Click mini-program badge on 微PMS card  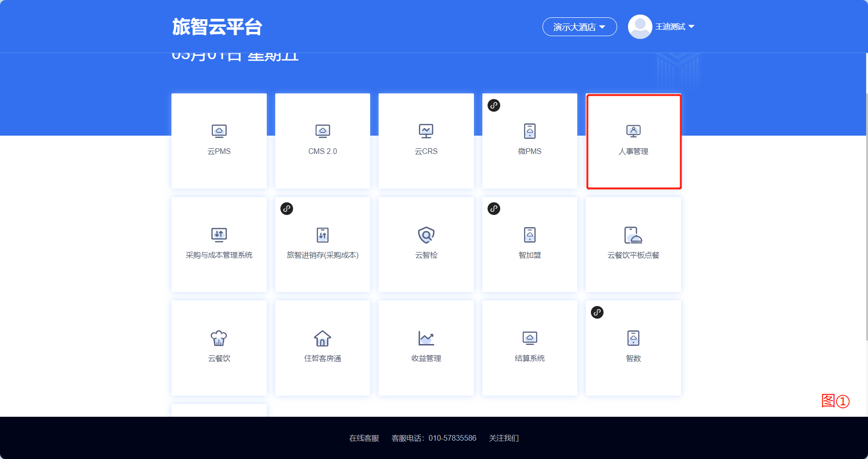(x=494, y=105)
